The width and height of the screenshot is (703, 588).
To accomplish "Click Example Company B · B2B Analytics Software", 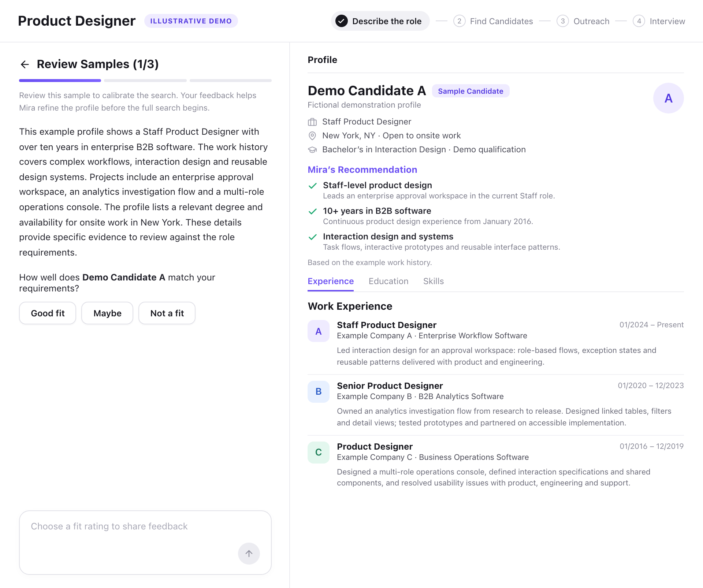I will 420,397.
